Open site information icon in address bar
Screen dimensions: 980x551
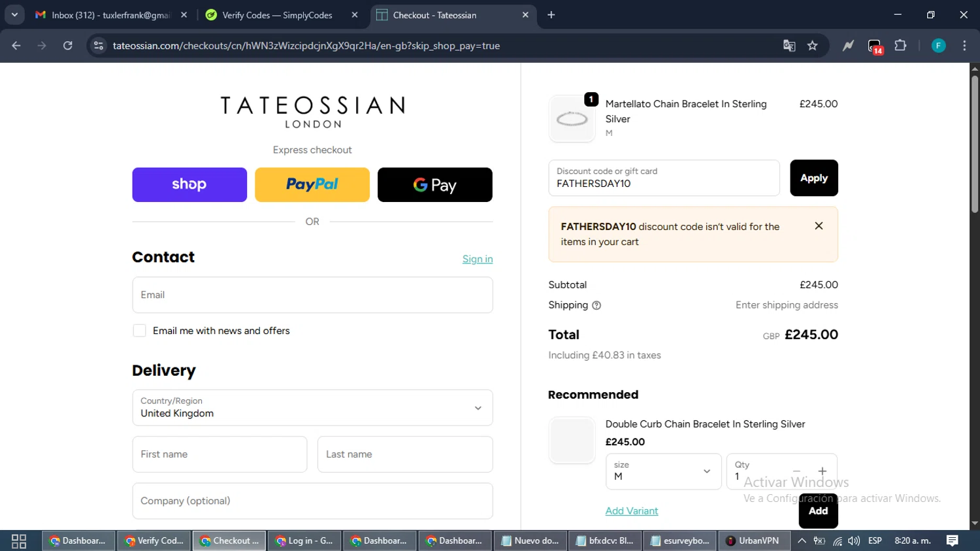(x=99, y=46)
